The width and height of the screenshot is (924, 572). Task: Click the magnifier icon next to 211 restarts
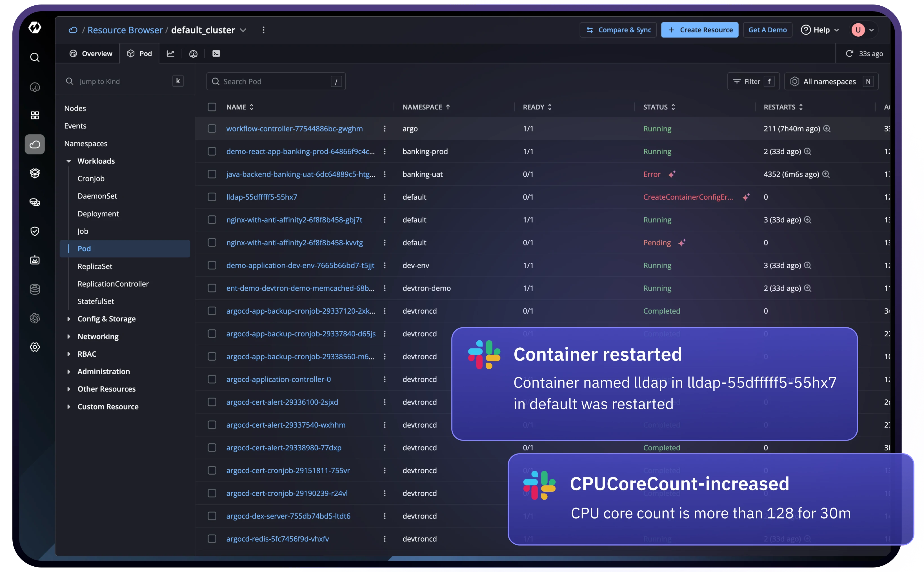tap(827, 129)
